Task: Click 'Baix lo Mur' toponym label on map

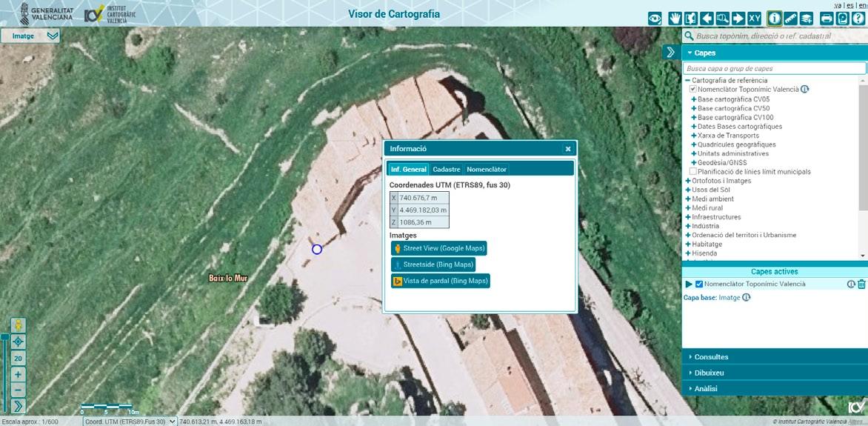Action: (228, 278)
